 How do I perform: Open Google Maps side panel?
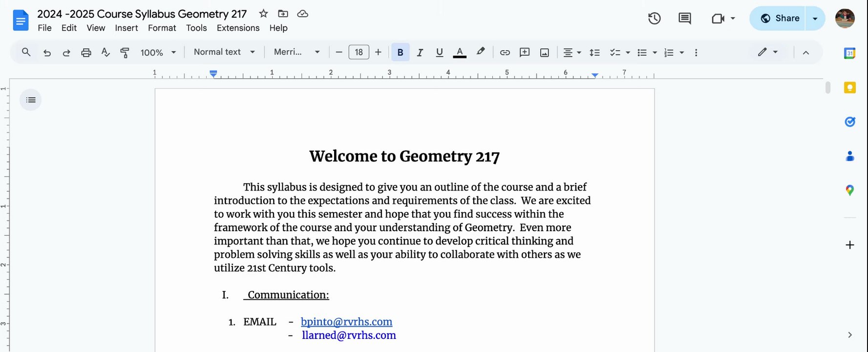(850, 190)
